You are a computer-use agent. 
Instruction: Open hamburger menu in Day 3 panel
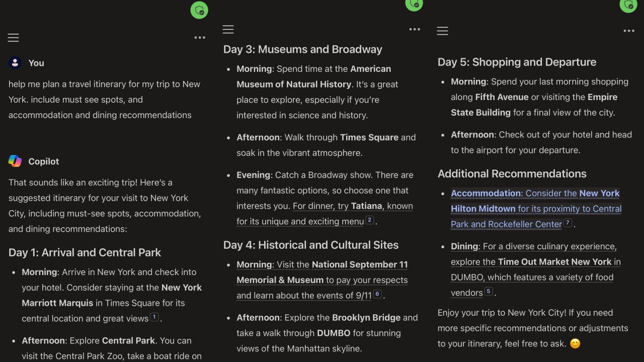(x=228, y=30)
